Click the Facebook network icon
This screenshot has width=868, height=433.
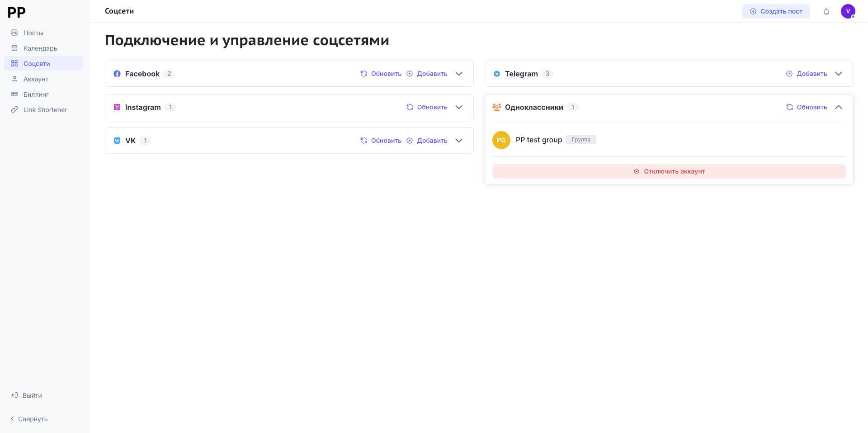pos(117,74)
